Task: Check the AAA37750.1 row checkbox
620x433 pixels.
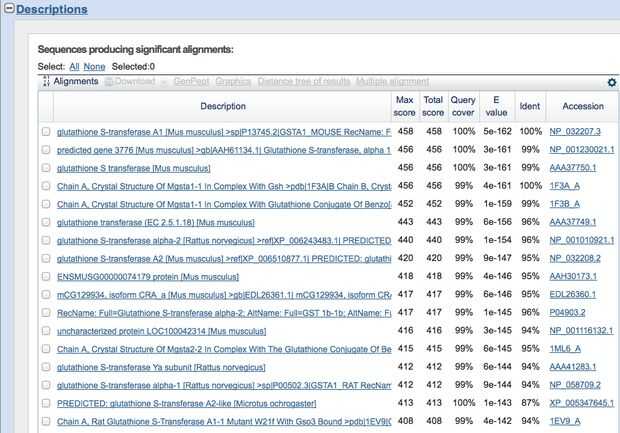Action: tap(46, 168)
